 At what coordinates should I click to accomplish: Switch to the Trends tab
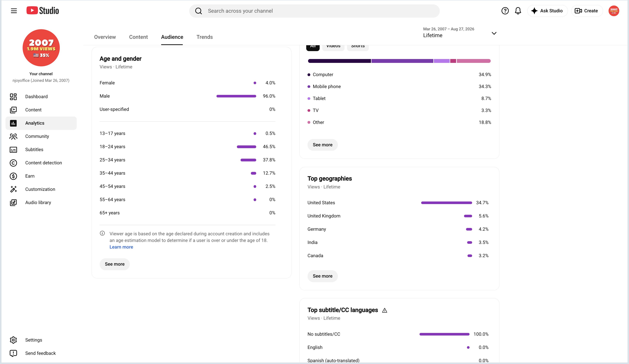coord(205,37)
